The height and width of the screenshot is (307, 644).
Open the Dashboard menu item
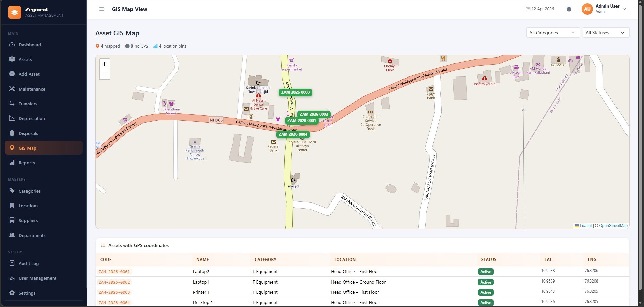click(x=30, y=45)
